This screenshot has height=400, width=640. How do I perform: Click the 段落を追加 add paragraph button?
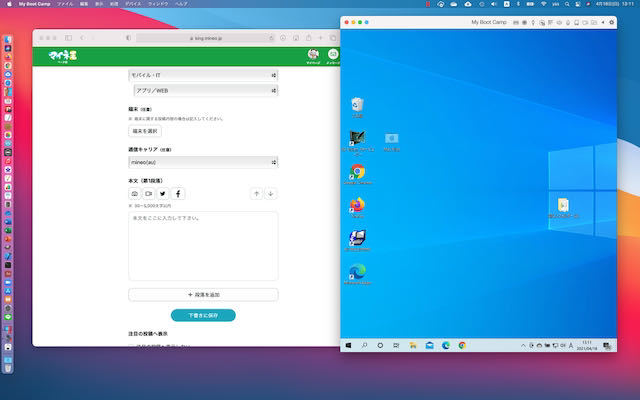[203, 295]
